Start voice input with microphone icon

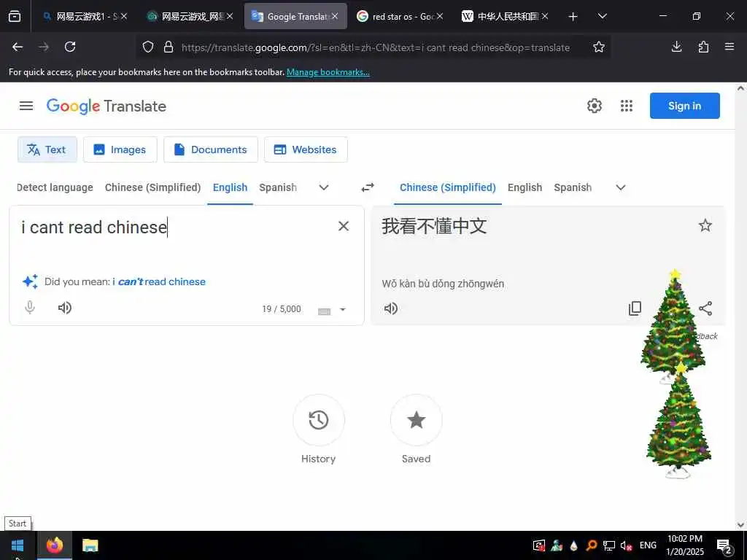(30, 308)
